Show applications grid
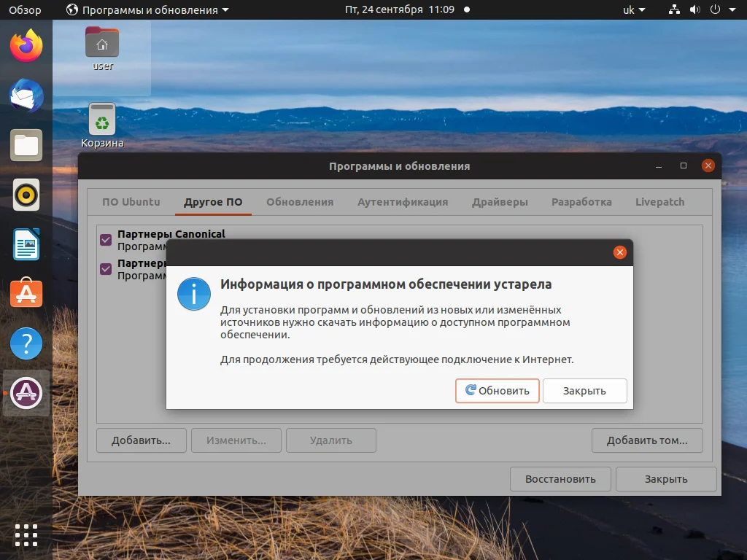The height and width of the screenshot is (560, 747). [x=26, y=535]
